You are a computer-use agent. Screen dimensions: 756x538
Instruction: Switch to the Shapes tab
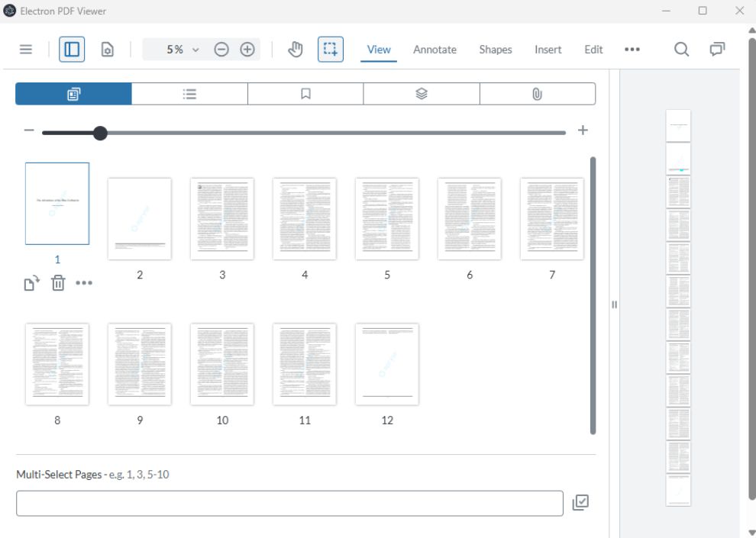[x=495, y=50]
